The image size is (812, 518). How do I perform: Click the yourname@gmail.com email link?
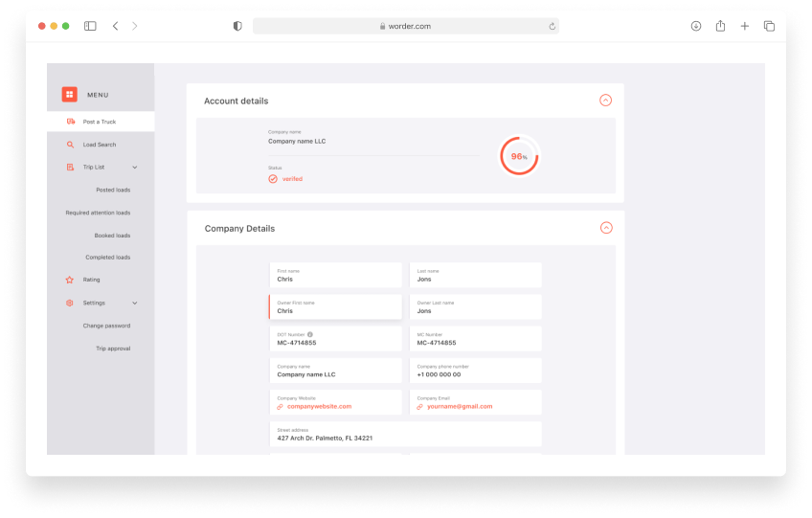click(x=460, y=407)
